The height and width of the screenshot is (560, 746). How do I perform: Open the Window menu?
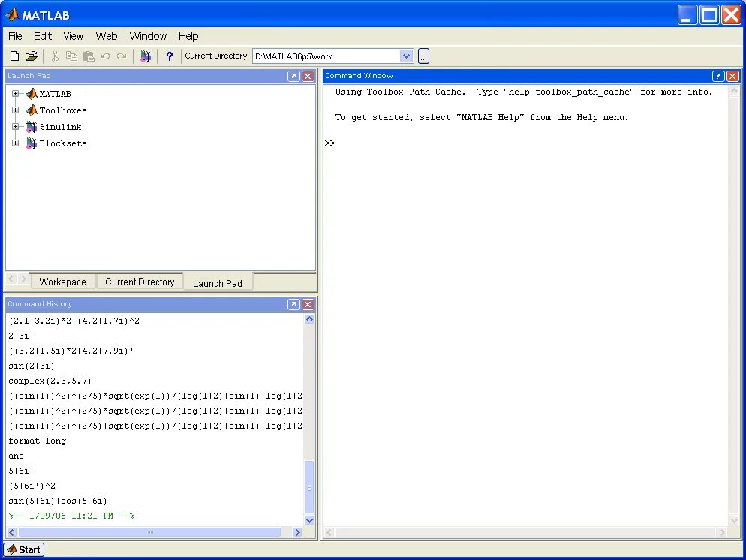(148, 36)
